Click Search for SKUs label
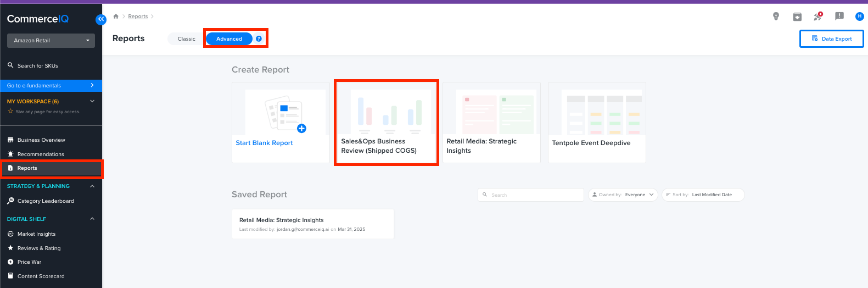Screen dimensions: 868x288 point(38,66)
